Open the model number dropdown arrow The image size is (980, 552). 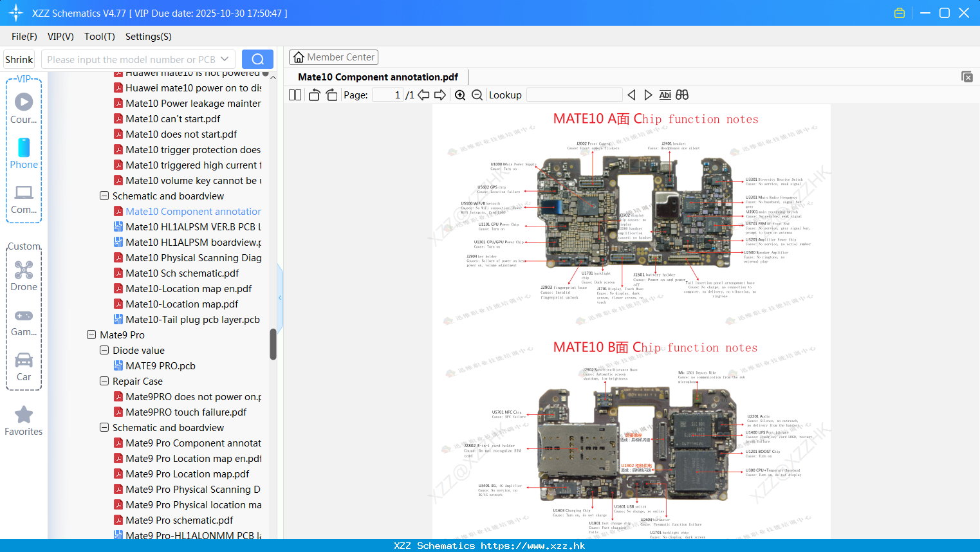(225, 59)
